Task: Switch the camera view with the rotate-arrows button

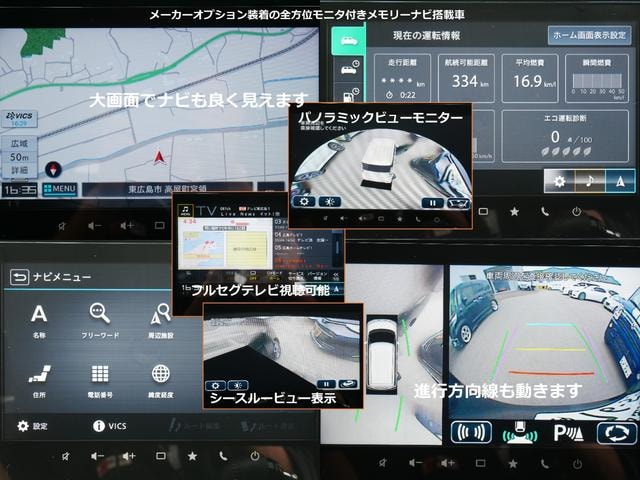Action: pos(617,433)
